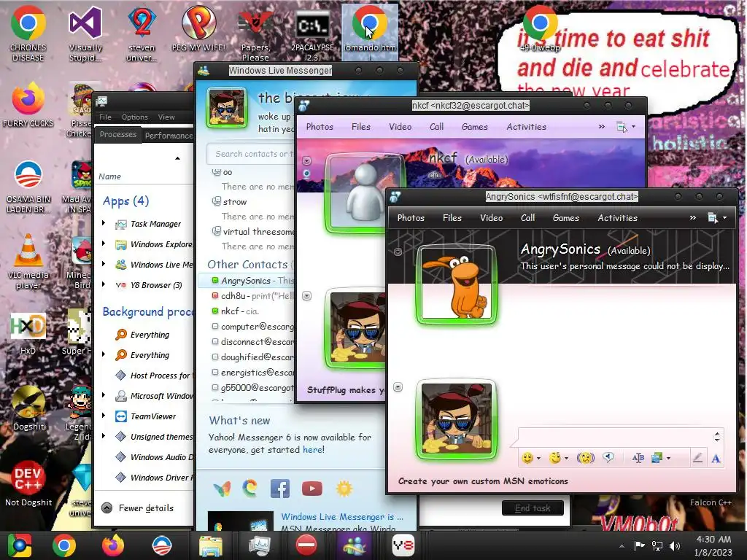Click Call in AngrySonics chat toolbar
Viewport: 747px width, 560px height.
528,217
